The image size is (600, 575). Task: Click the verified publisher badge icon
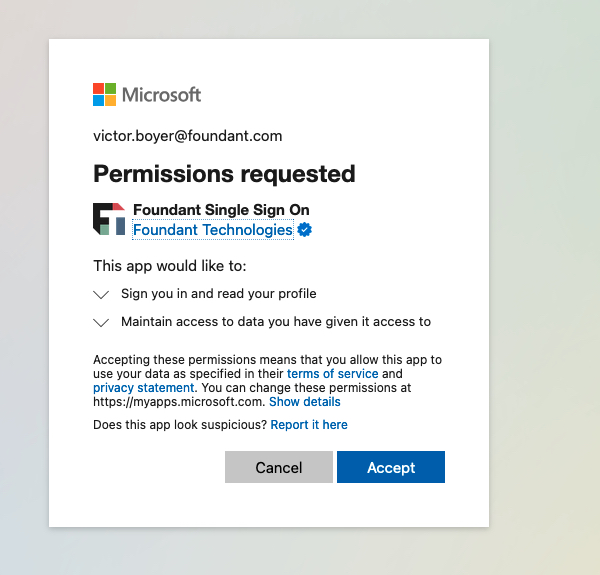click(305, 230)
